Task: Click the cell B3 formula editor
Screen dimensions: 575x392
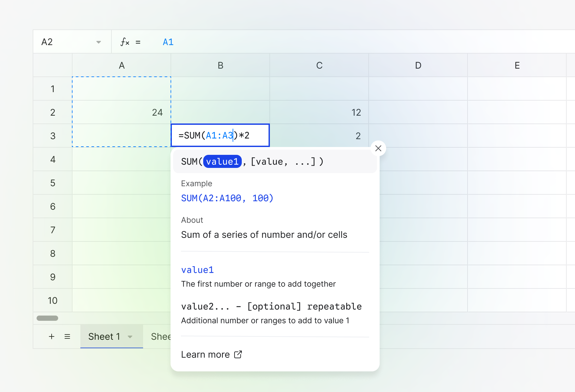Action: tap(220, 135)
